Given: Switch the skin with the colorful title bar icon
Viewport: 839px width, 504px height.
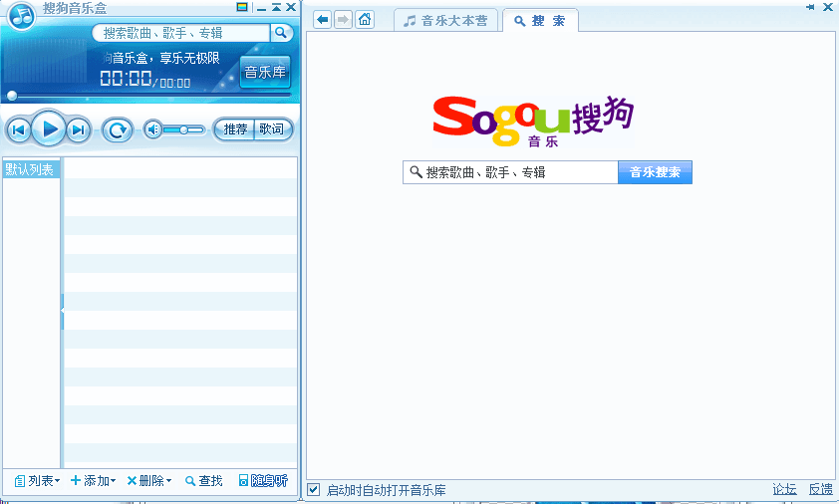Looking at the screenshot, I should [x=242, y=7].
